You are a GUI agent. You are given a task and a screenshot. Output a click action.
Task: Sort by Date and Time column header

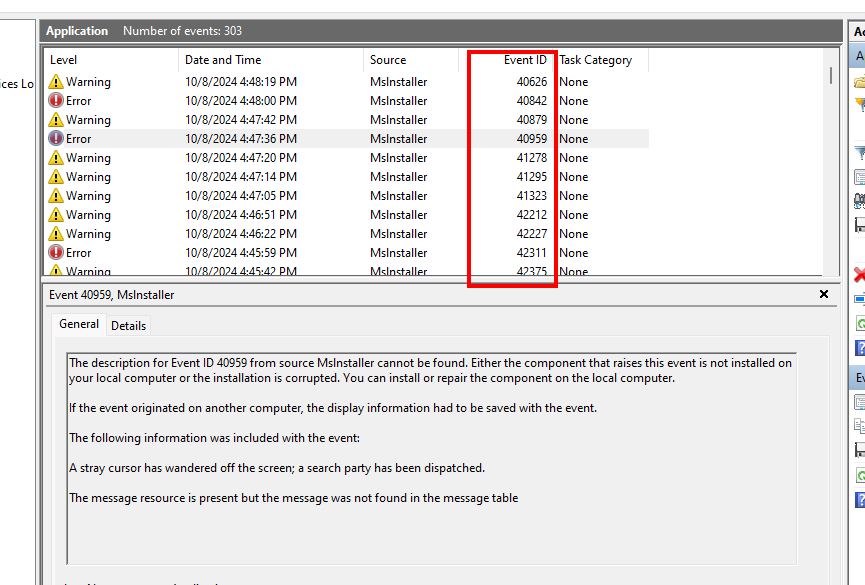point(271,60)
